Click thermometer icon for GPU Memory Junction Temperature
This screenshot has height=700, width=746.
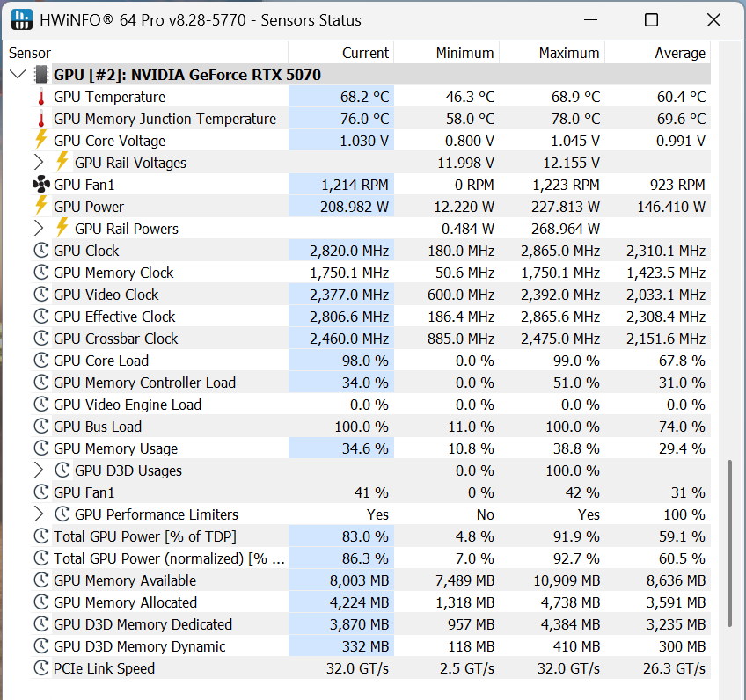[40, 119]
